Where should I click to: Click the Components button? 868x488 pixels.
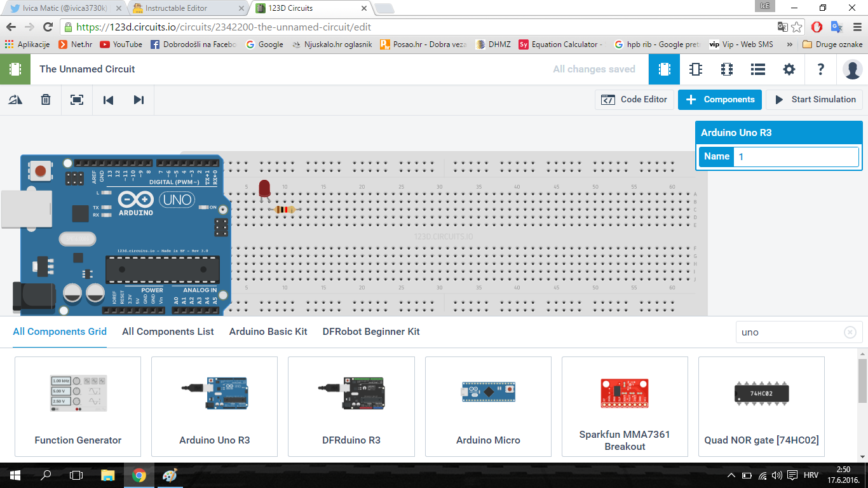pyautogui.click(x=720, y=100)
